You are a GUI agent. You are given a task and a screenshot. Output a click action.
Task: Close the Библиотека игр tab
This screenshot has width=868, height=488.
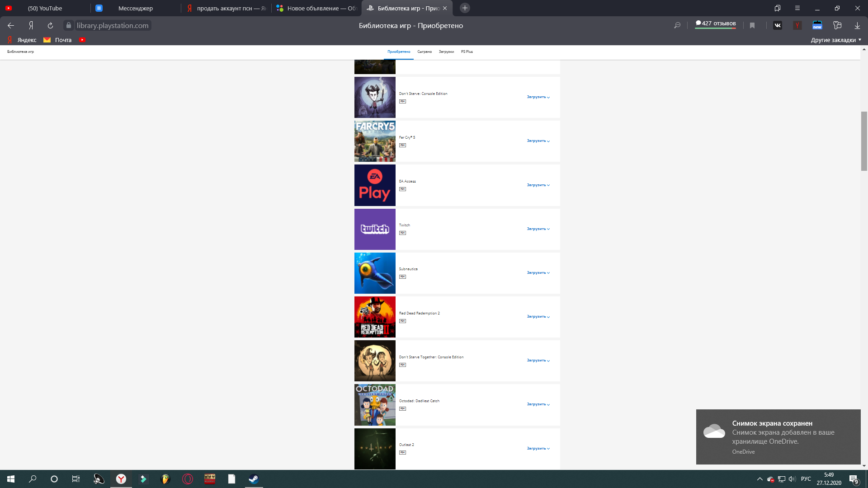tap(445, 8)
